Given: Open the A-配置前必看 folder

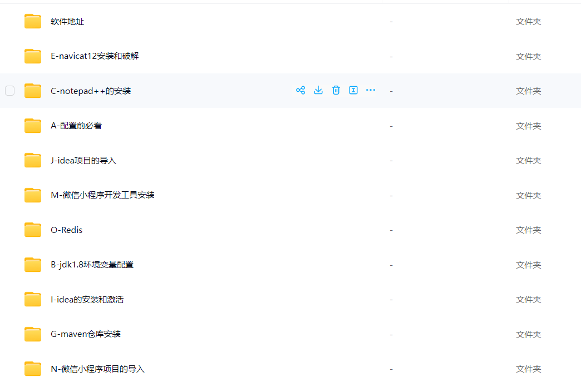Looking at the screenshot, I should pyautogui.click(x=76, y=125).
